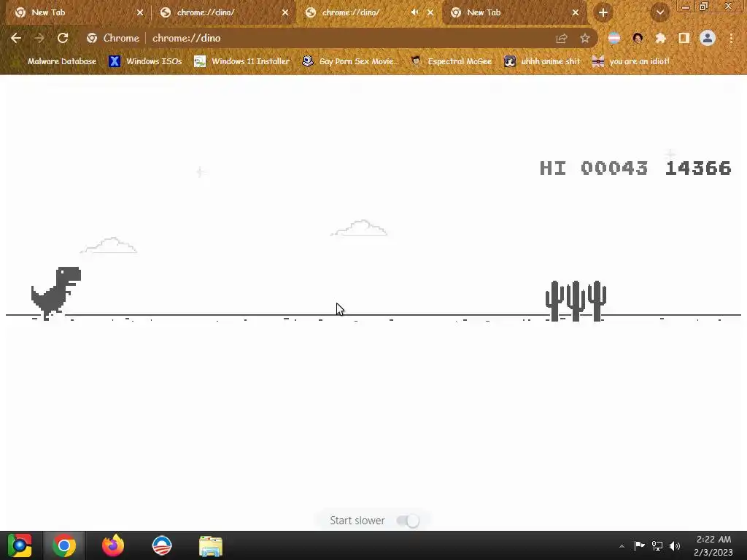Close the last New Tab
This screenshot has width=747, height=560.
[x=576, y=13]
